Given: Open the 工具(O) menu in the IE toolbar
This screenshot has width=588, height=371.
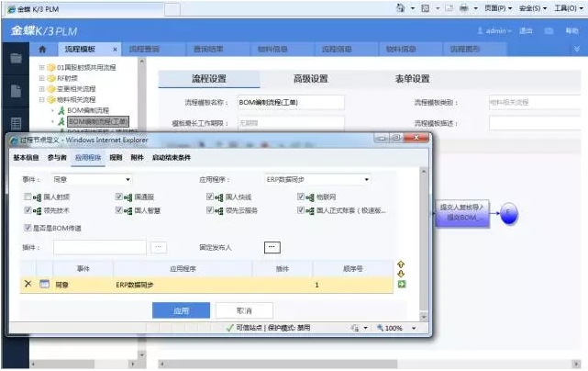Looking at the screenshot, I should pyautogui.click(x=569, y=8).
